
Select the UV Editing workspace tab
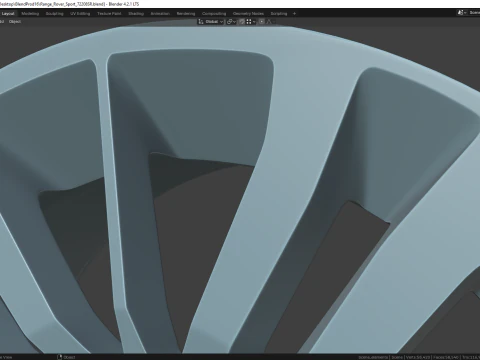point(80,14)
